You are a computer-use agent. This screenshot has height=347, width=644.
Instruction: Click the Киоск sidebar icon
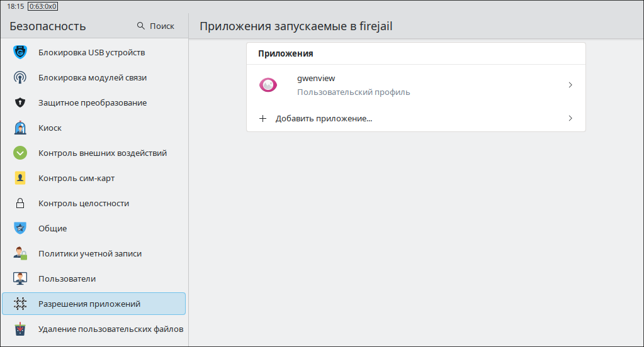click(20, 128)
